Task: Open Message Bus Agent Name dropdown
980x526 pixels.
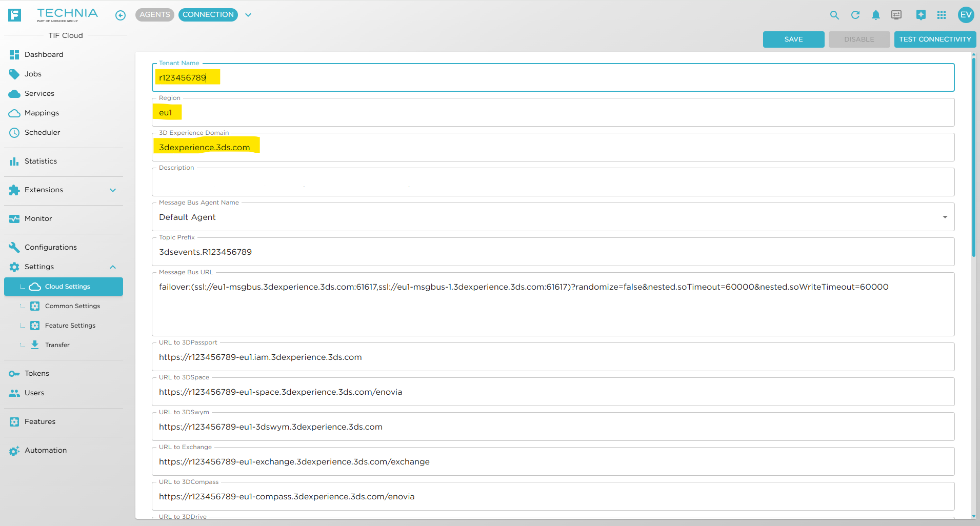Action: [944, 217]
